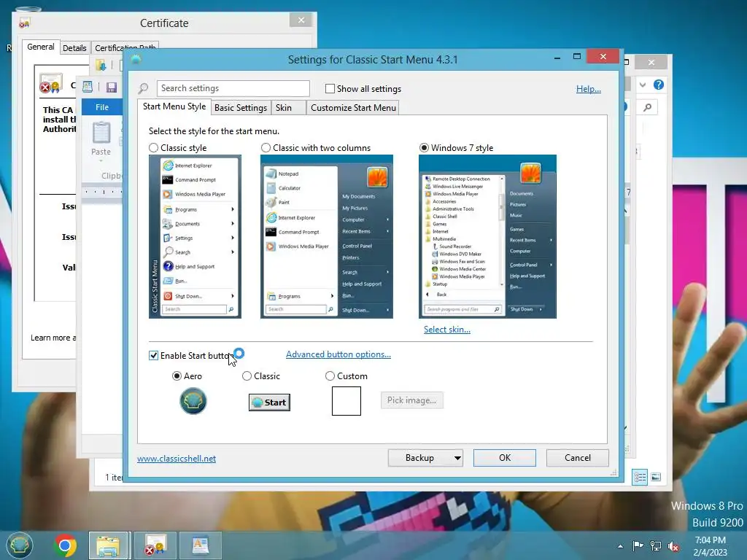Click WordPad's app icon in title bar
Screen dimensions: 747x560
pyautogui.click(x=88, y=87)
